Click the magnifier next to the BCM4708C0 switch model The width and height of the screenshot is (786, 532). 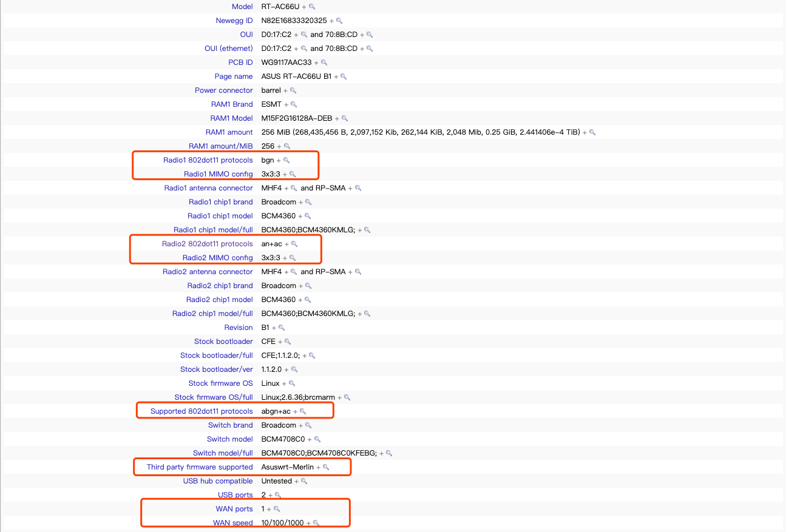pos(317,439)
